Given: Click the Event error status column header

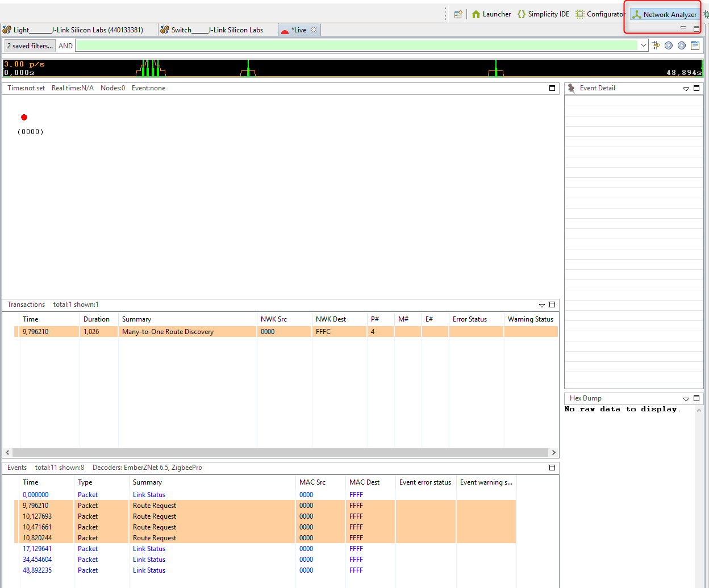Looking at the screenshot, I should point(425,482).
